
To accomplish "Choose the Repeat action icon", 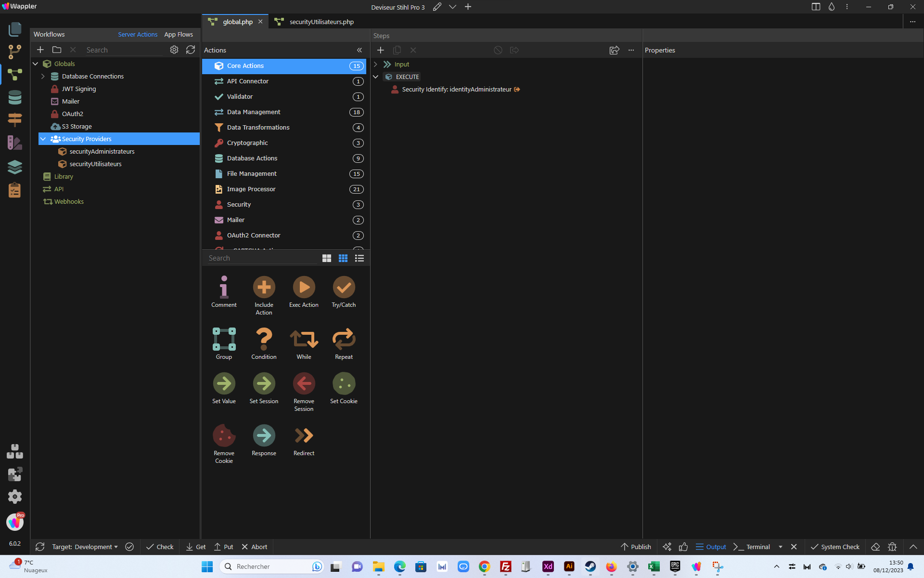I will (x=344, y=339).
